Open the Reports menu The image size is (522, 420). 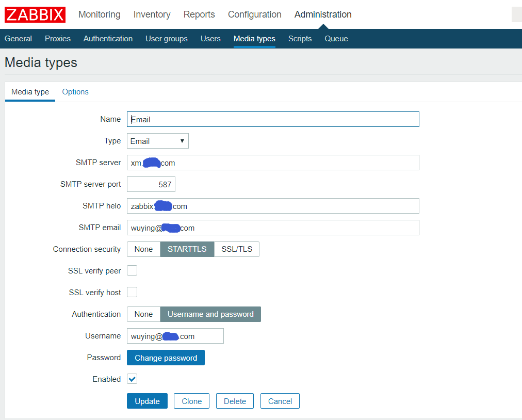coord(199,14)
